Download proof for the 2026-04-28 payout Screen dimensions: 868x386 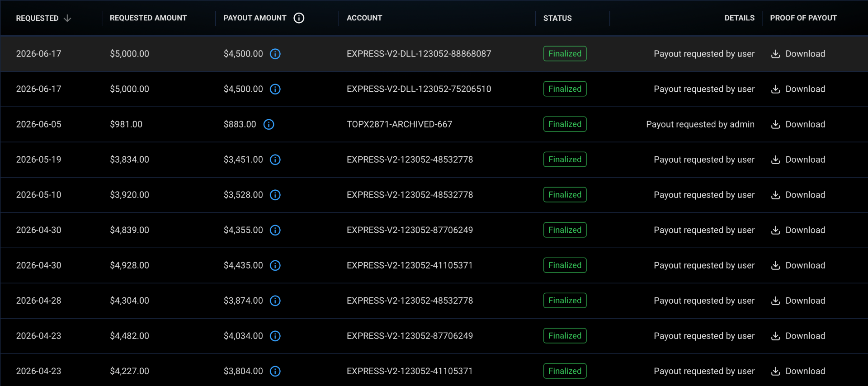[x=798, y=301]
